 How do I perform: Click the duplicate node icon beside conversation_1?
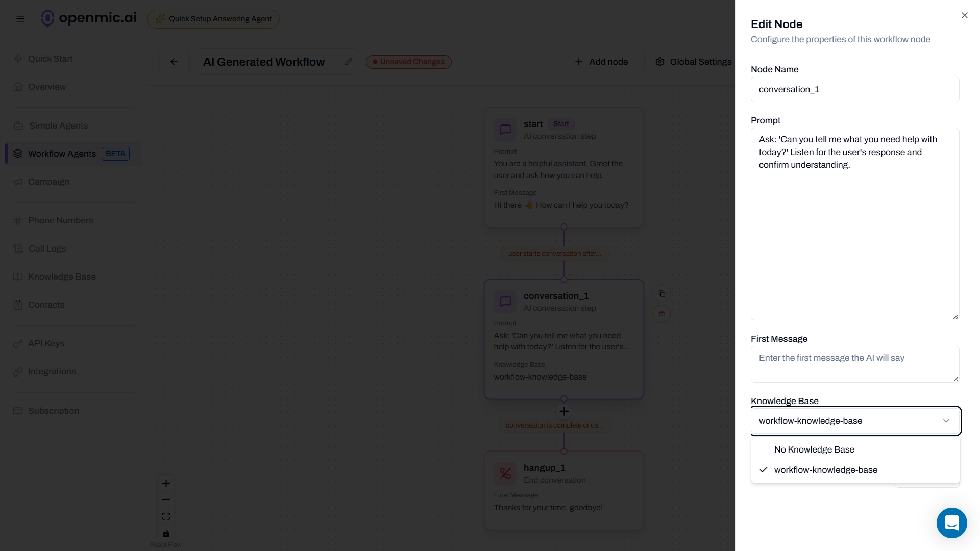click(661, 293)
